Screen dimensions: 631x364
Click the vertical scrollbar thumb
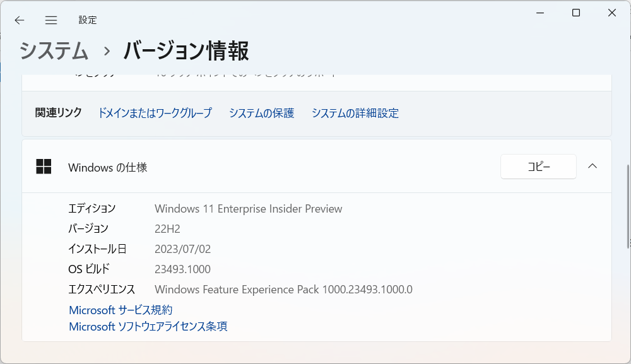[x=628, y=207]
